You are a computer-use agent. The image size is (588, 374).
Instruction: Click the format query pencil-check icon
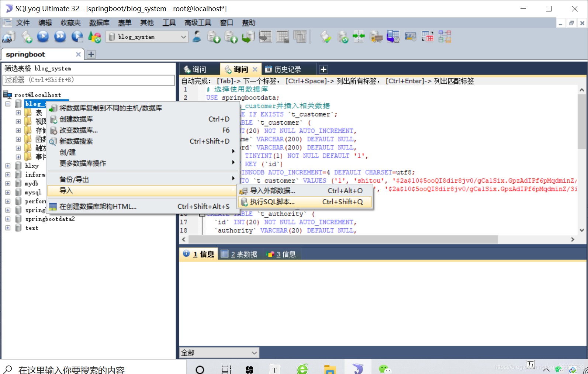click(325, 37)
